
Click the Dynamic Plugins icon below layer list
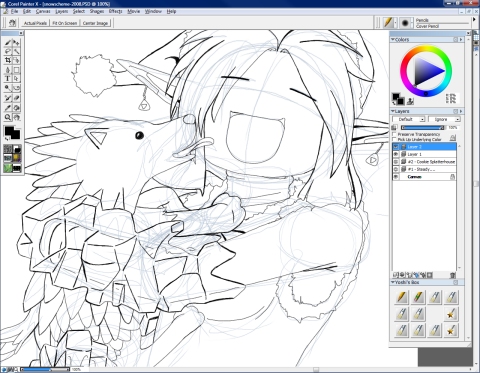(x=402, y=275)
